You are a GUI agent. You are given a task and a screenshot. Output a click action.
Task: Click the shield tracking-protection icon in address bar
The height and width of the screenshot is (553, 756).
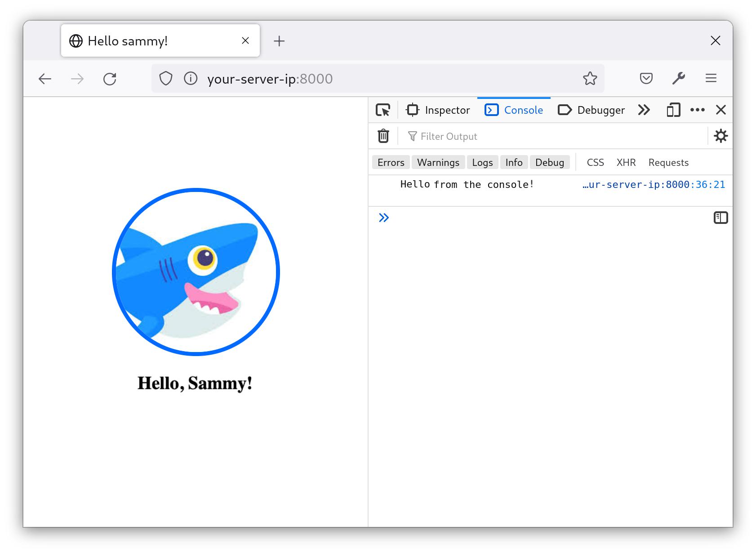166,78
